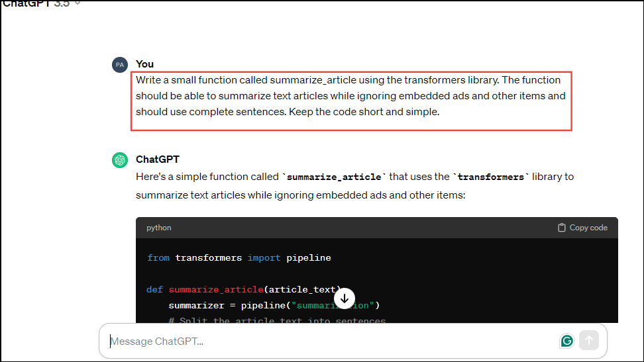Screen dimensions: 644x362
Task: Click the 'python' code language label
Action: click(x=158, y=228)
